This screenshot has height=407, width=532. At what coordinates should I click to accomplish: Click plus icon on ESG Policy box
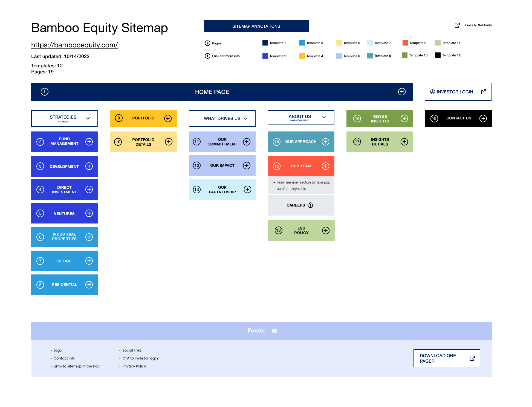(326, 230)
